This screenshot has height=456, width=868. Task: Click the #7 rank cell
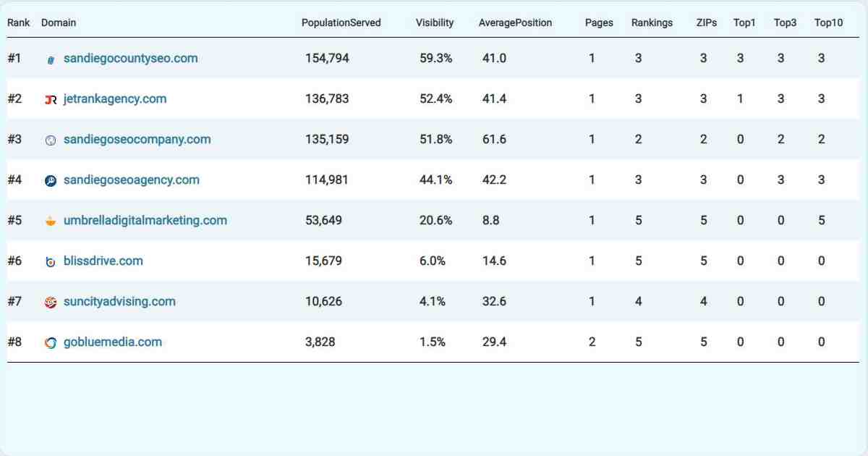pyautogui.click(x=14, y=302)
